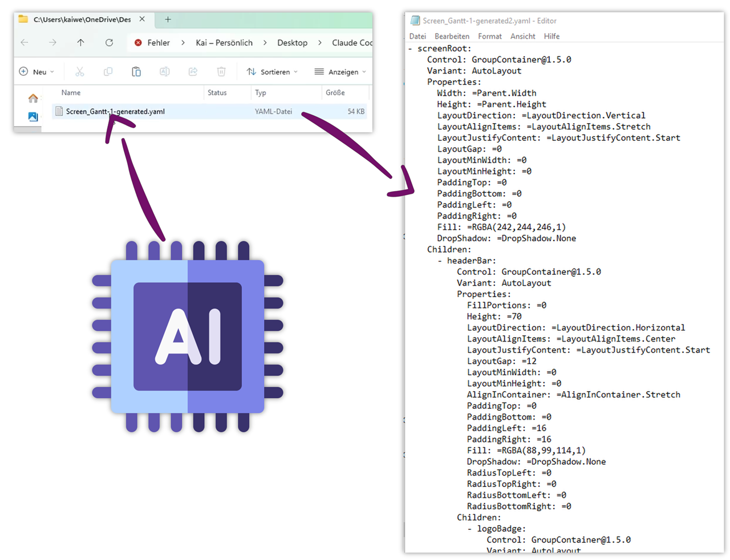The image size is (730, 560).
Task: Open the Hilfe menu in Editor
Action: pyautogui.click(x=551, y=36)
